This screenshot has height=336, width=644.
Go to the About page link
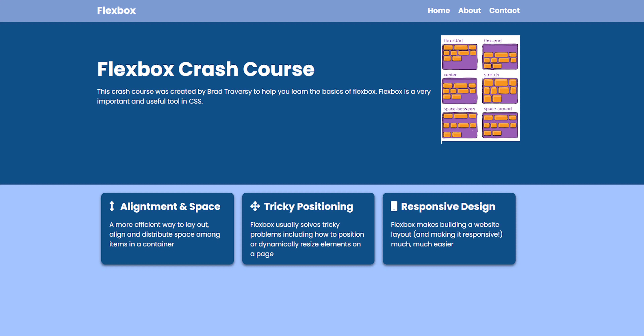pyautogui.click(x=470, y=11)
